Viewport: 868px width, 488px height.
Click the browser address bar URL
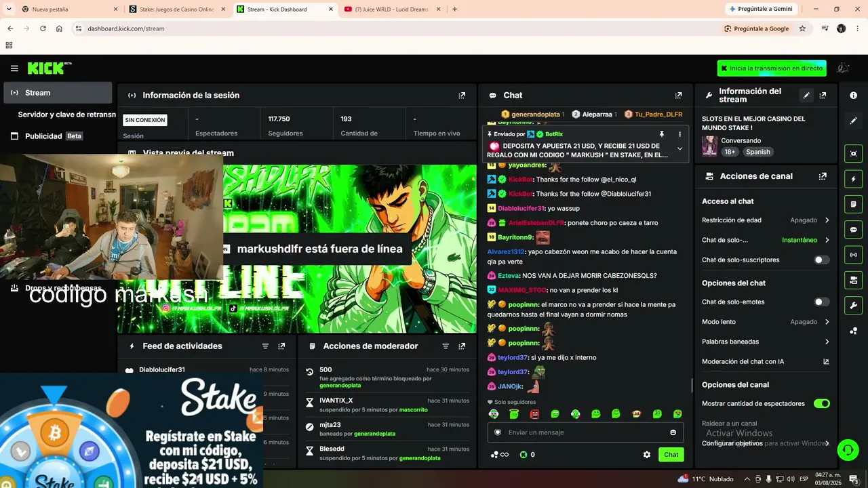[126, 28]
